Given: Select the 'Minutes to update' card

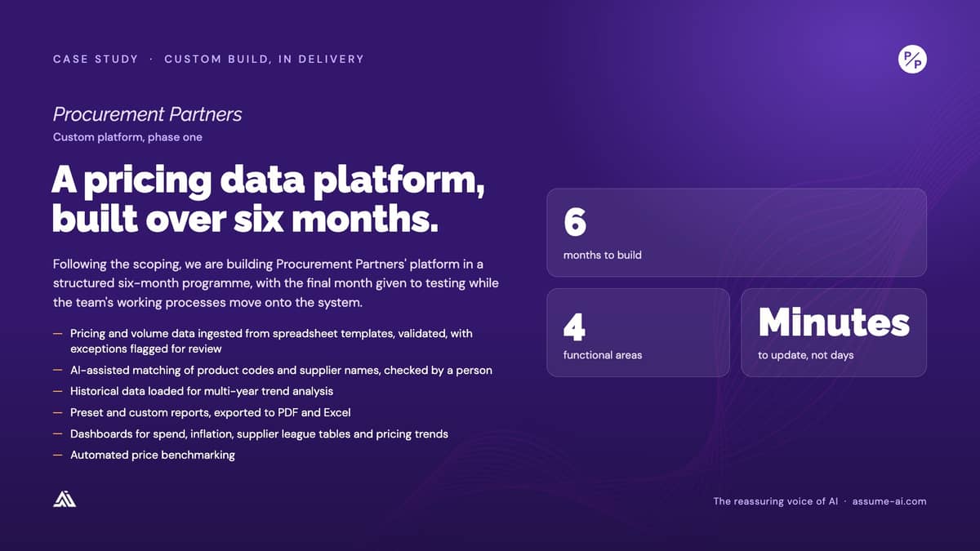Looking at the screenshot, I should coord(834,332).
